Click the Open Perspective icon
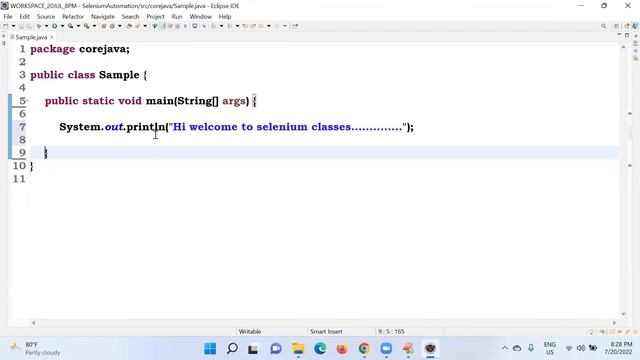The image size is (640, 360). [x=616, y=26]
